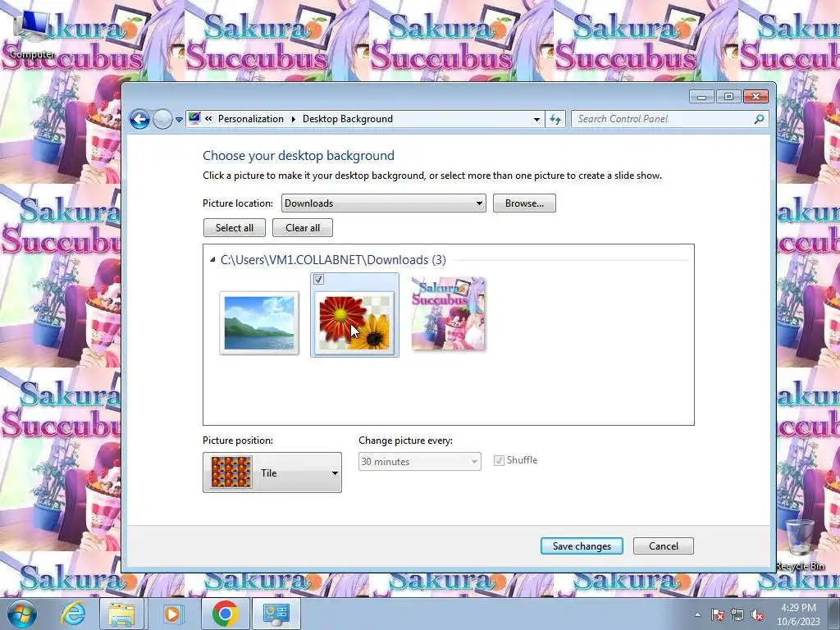The width and height of the screenshot is (840, 630).
Task: Click the muted volume tray icon
Action: (757, 614)
